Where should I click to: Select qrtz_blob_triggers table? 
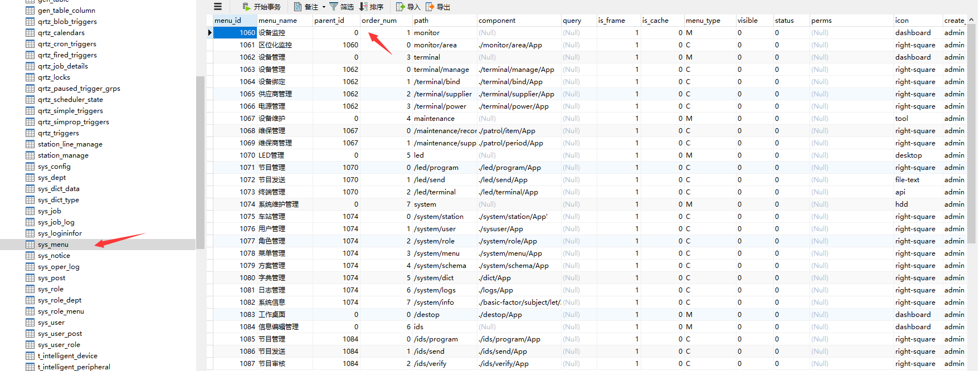click(67, 22)
